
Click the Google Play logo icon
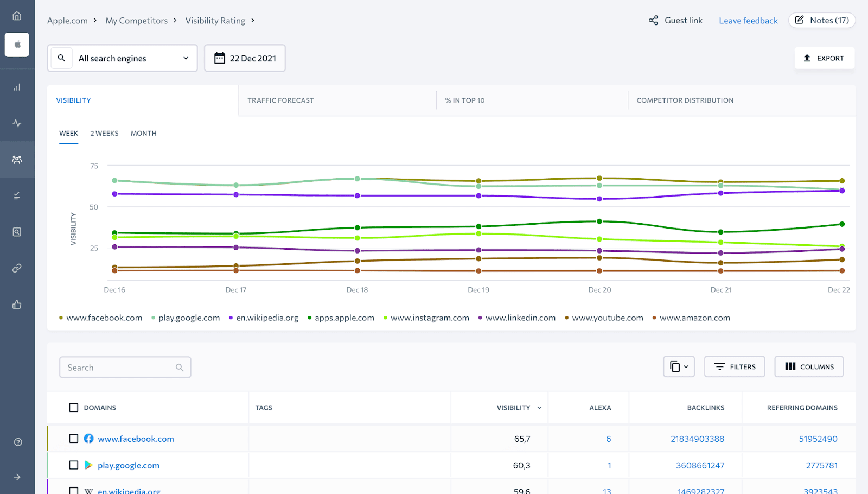pyautogui.click(x=88, y=465)
